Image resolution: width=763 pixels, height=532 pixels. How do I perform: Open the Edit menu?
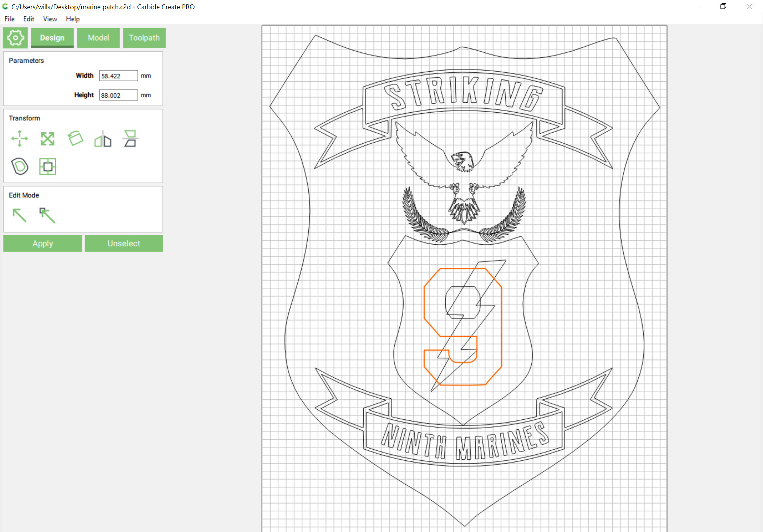(x=28, y=19)
